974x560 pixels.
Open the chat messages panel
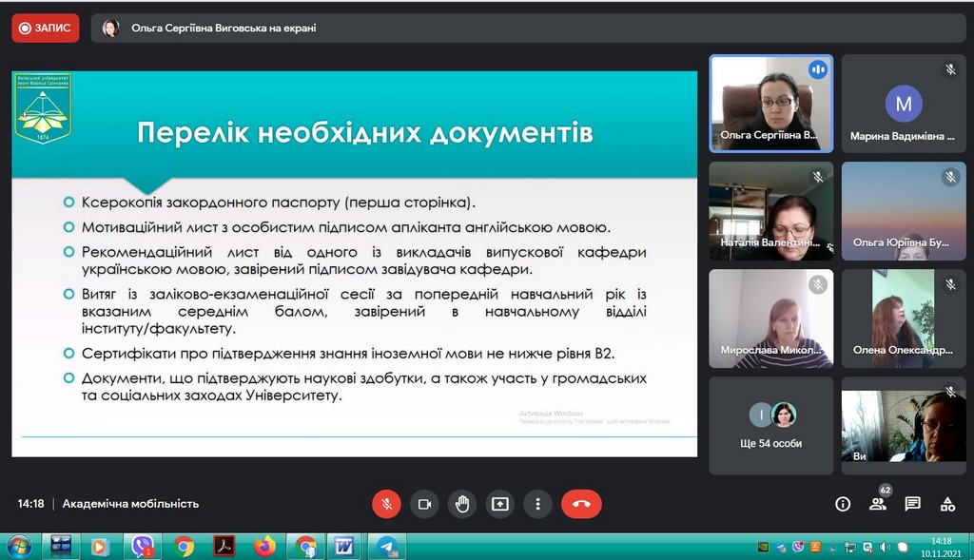tap(912, 504)
